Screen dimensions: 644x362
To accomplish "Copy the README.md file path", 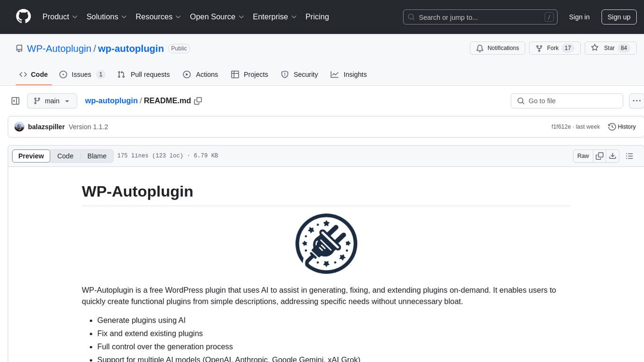I will pos(198,101).
